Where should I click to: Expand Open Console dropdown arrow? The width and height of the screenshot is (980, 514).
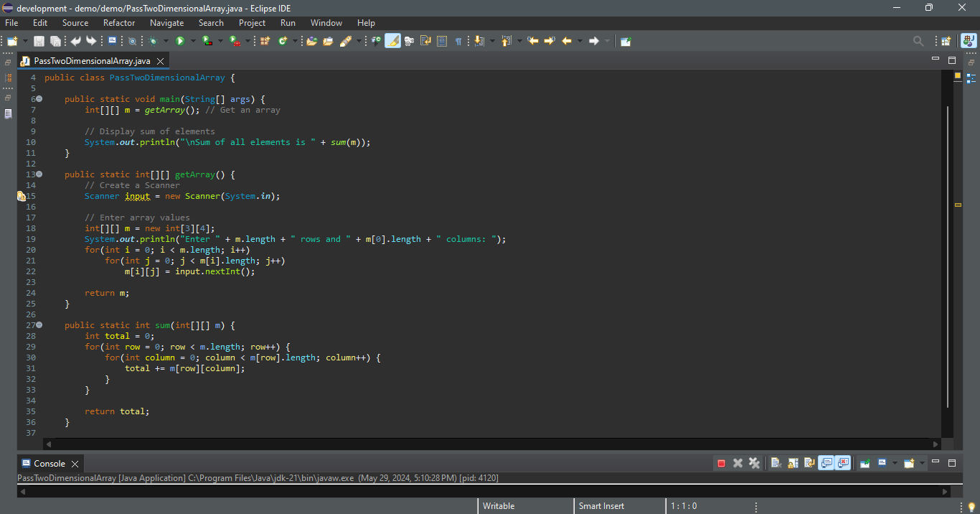coord(923,463)
